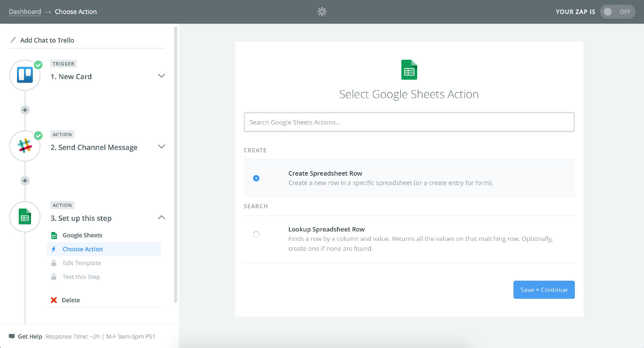The image size is (644, 348).
Task: Add a step between Slack and Sheets
Action: click(x=25, y=181)
